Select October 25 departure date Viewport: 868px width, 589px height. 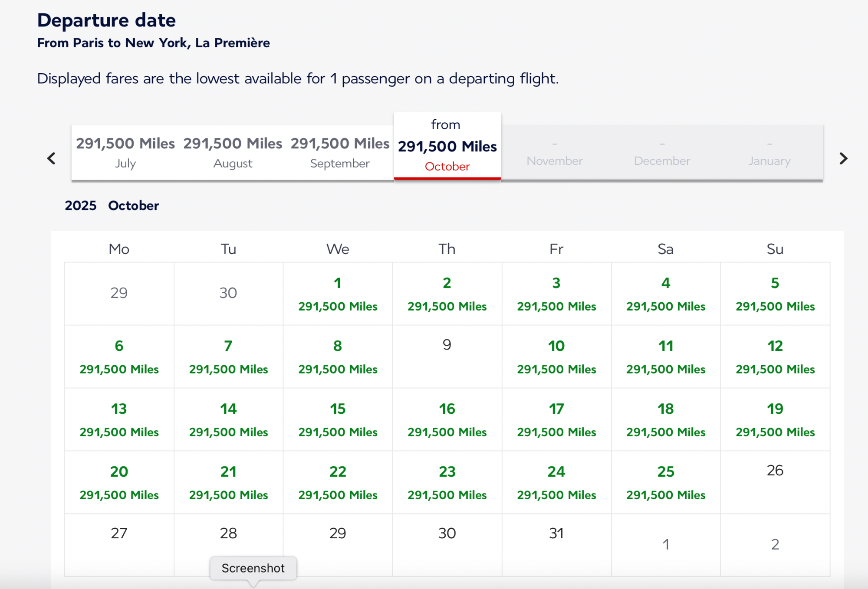click(x=665, y=483)
